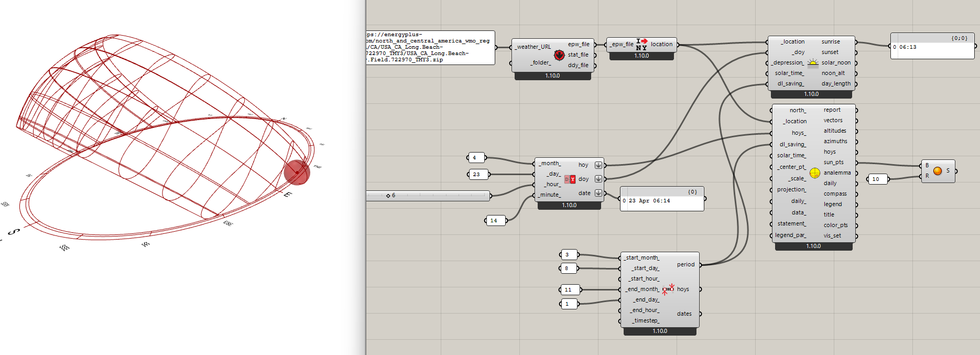Select the day panel containing 23
The image size is (980, 355).
click(477, 174)
